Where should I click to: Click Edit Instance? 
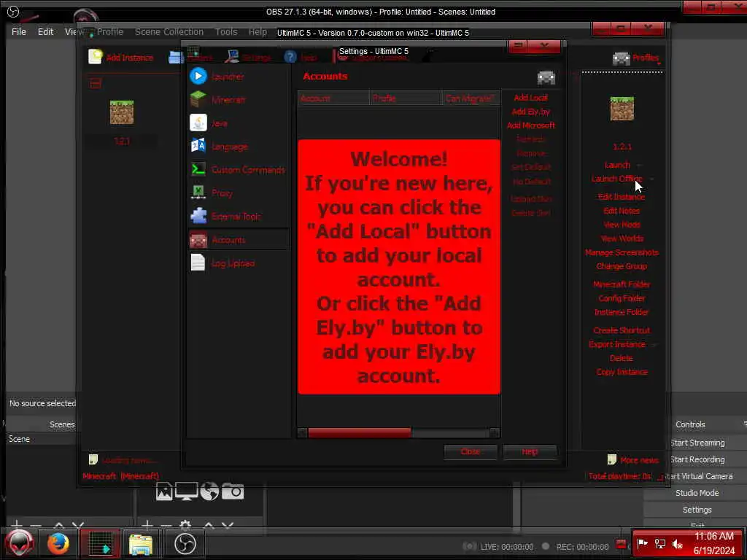pyautogui.click(x=622, y=197)
